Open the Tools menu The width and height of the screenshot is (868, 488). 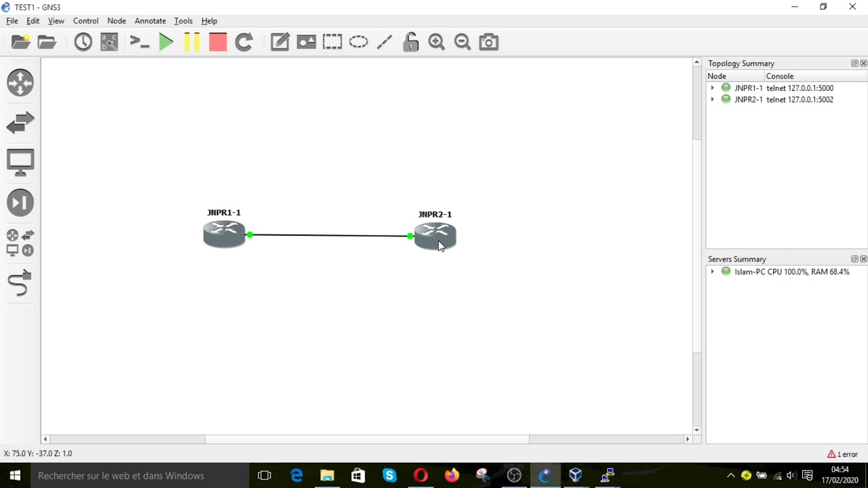[183, 21]
